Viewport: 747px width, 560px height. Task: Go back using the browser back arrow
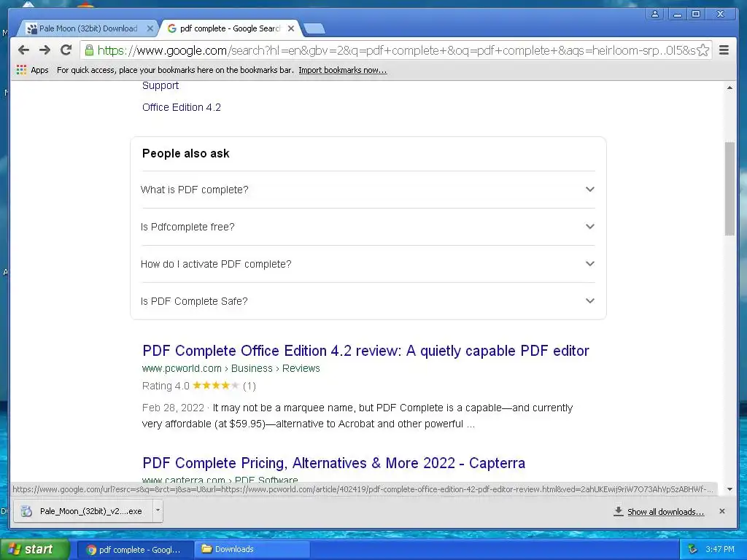[x=23, y=50]
